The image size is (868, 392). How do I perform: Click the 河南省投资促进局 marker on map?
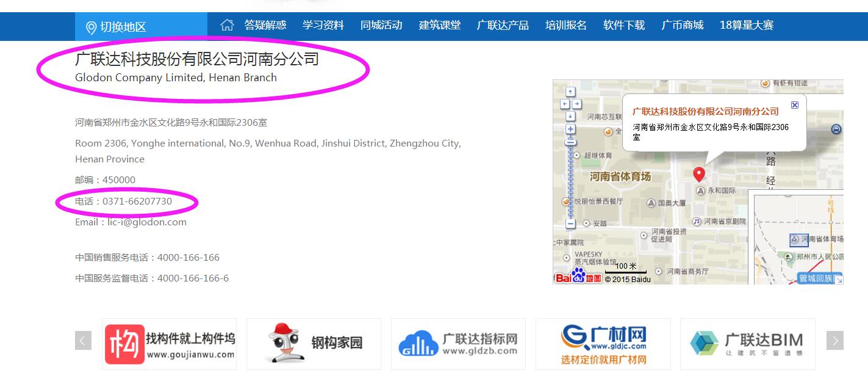point(644,234)
